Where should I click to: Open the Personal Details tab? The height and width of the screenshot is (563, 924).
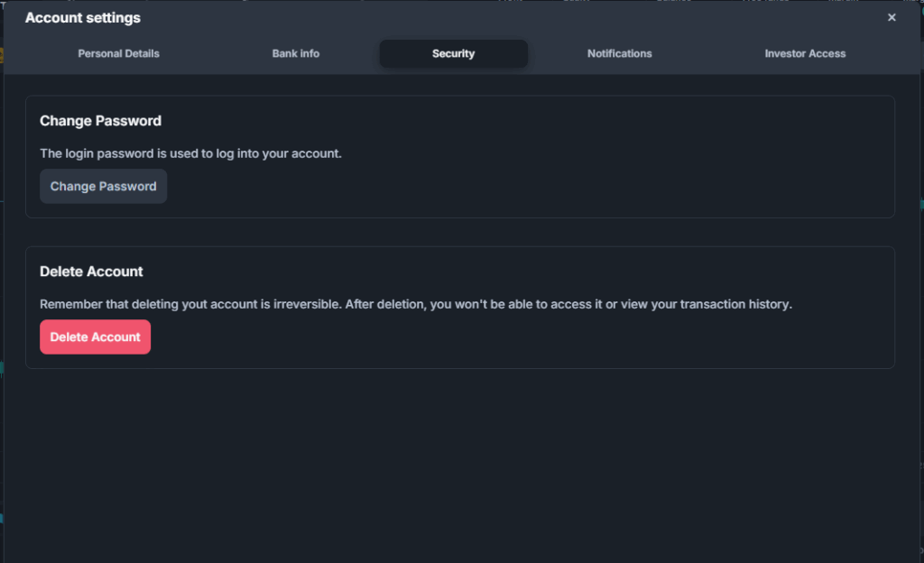pos(118,54)
